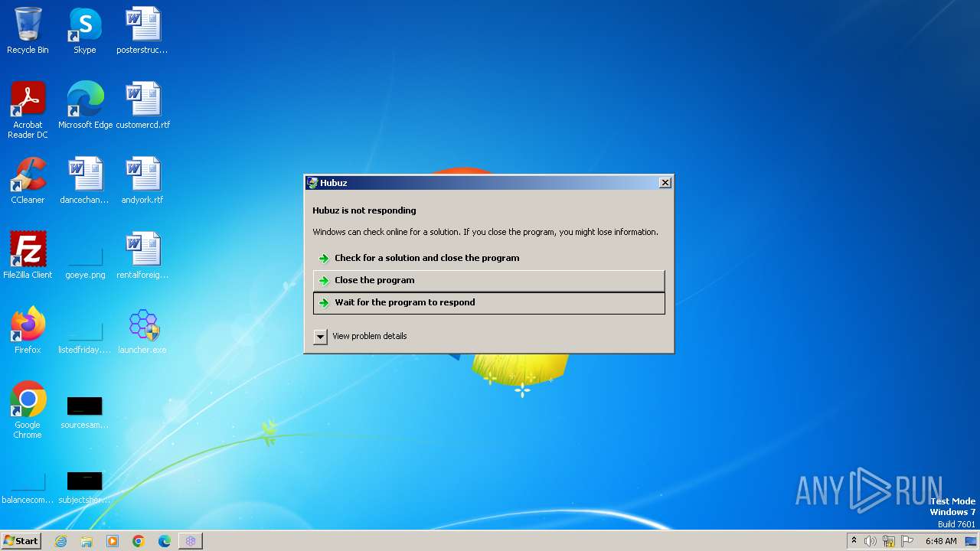Open Windows Explorer folder in taskbar
980x551 pixels.
coord(87,541)
